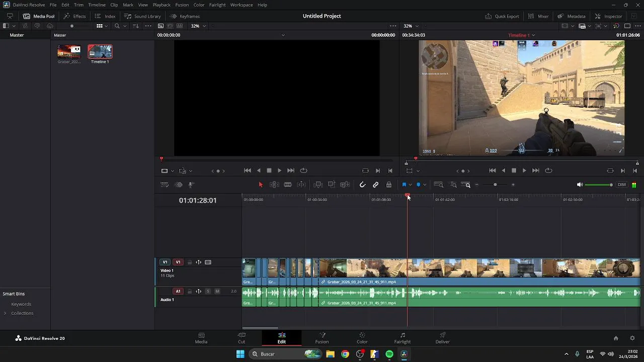Open the Mixer panel
Image resolution: width=644 pixels, height=362 pixels.
coord(538,16)
